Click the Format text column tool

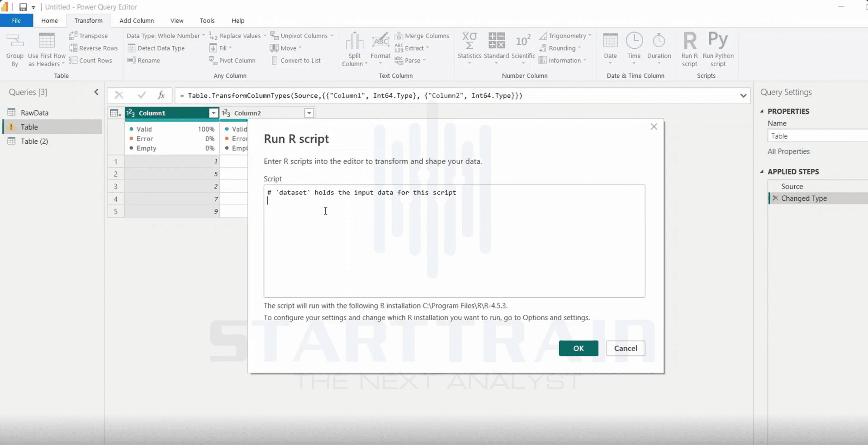[380, 48]
